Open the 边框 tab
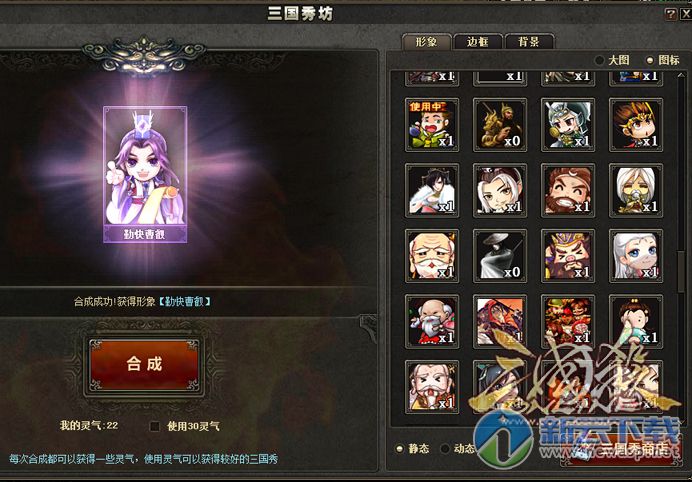692x482 pixels. coord(478,42)
